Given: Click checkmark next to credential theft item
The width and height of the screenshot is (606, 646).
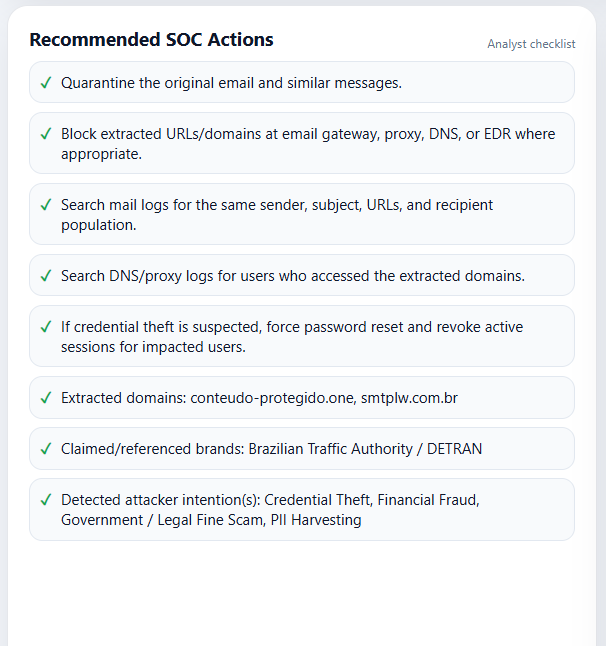Looking at the screenshot, I should click(46, 327).
